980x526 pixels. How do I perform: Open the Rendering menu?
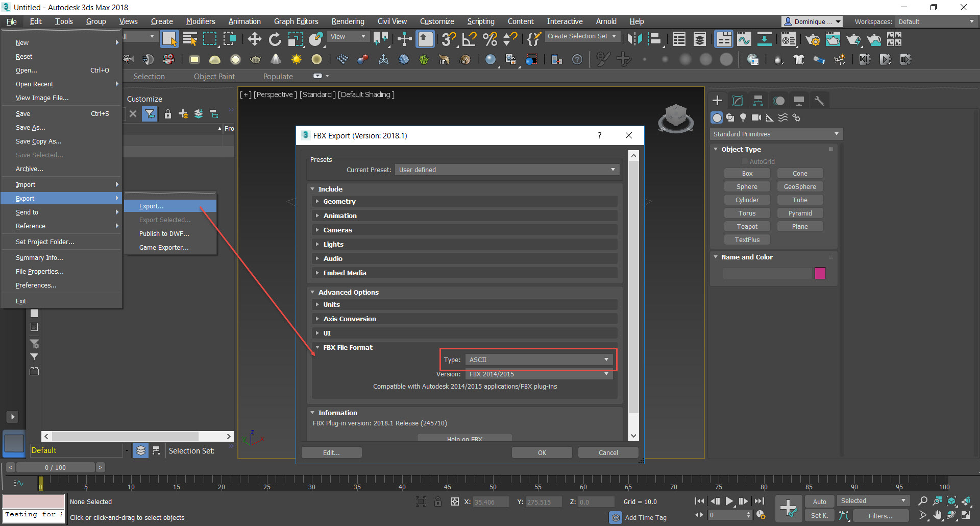tap(348, 21)
